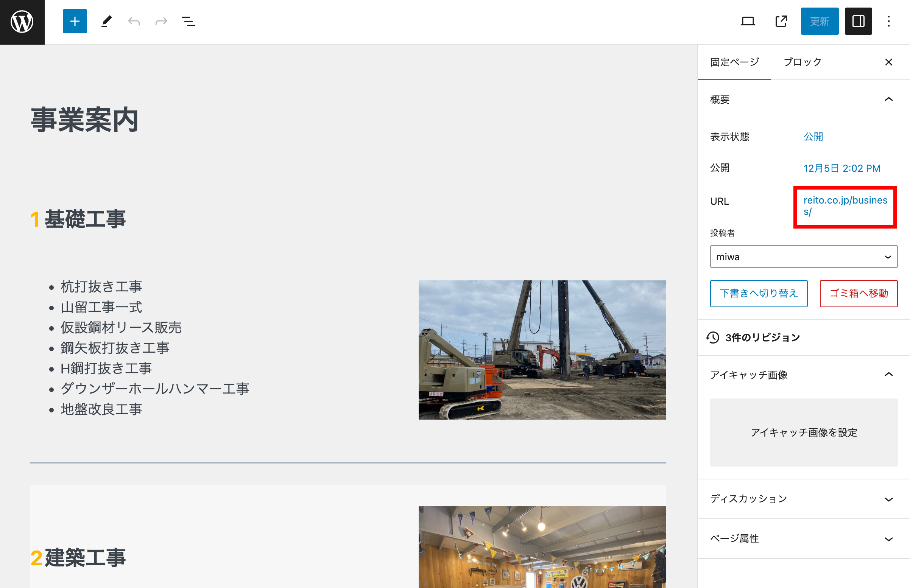Click the reito.co.jp/business URL link
The image size is (910, 588).
point(845,206)
